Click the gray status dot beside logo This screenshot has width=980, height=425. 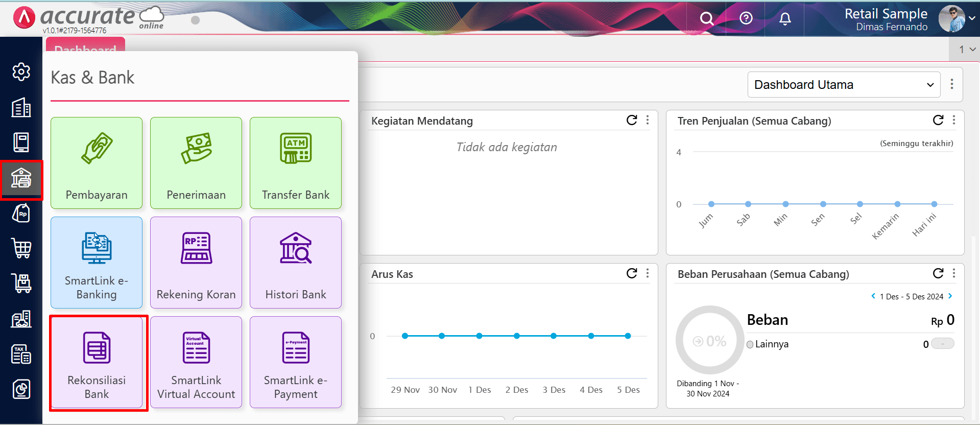[195, 20]
